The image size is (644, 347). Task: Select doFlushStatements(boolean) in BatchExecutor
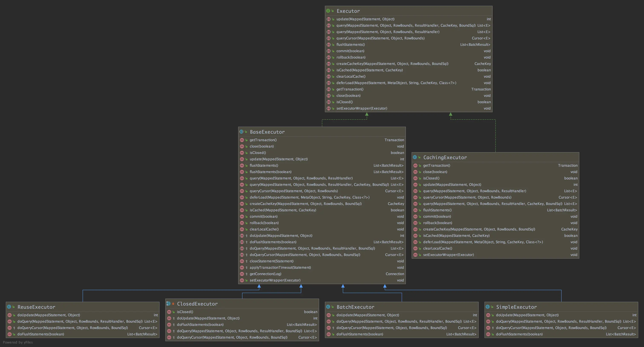tap(359, 334)
